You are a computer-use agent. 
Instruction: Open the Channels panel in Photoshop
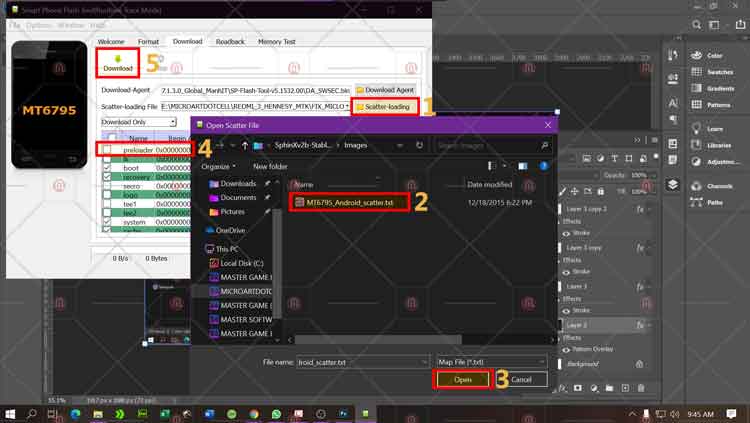click(711, 186)
